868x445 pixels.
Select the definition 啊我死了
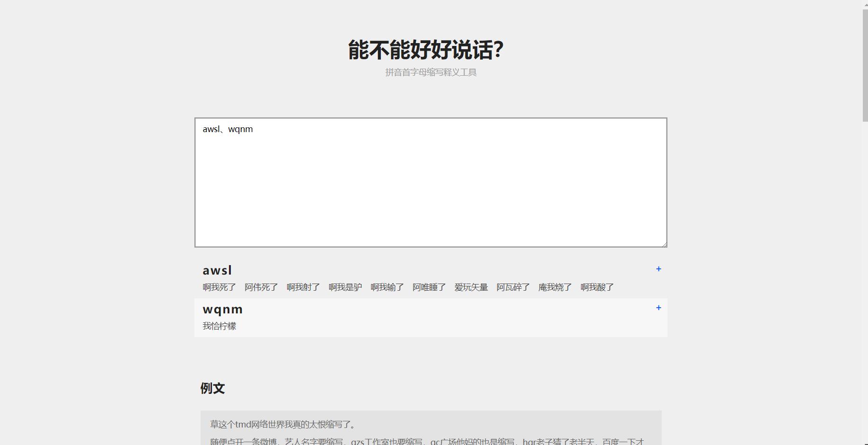click(x=219, y=287)
